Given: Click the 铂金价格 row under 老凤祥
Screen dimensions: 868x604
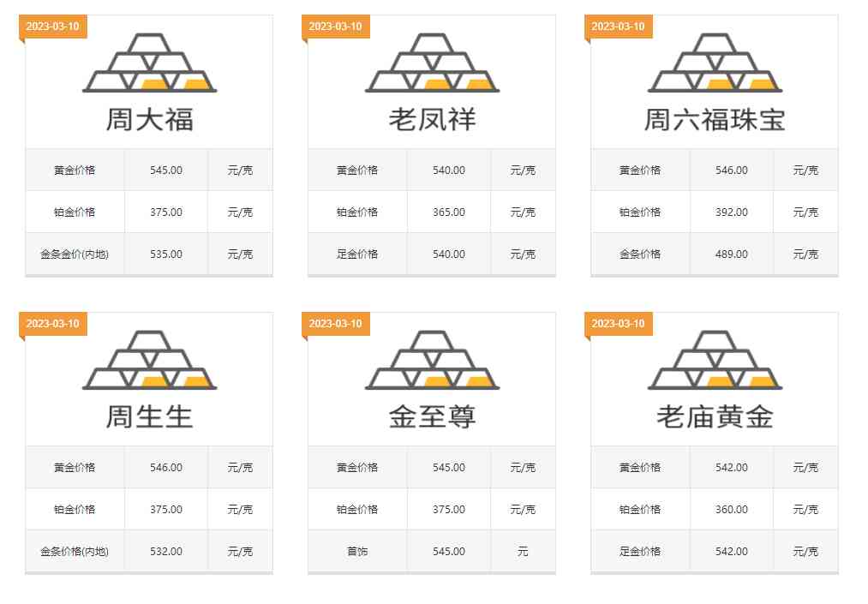Looking at the screenshot, I should (357, 212).
